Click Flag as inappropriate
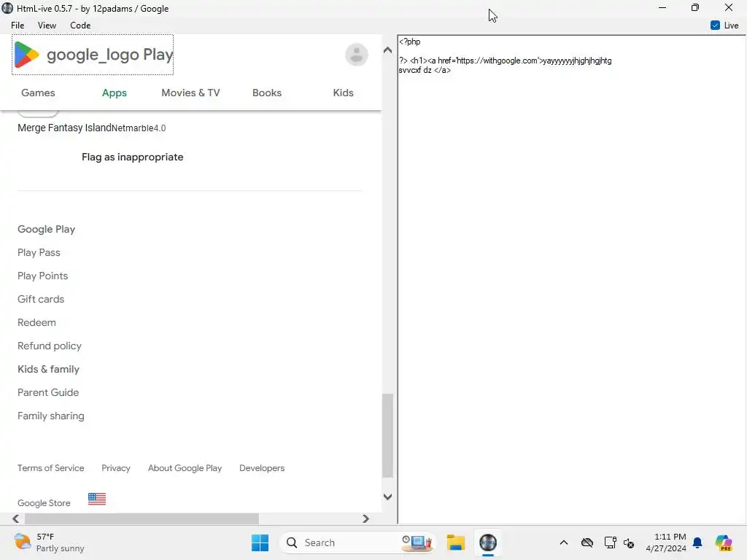This screenshot has width=747, height=560. pyautogui.click(x=133, y=157)
